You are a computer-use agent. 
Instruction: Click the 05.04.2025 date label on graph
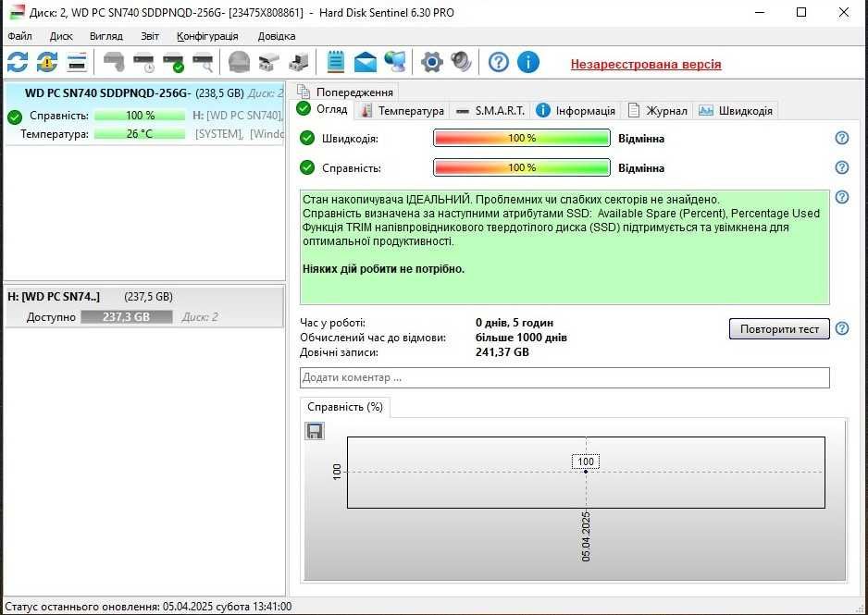587,537
